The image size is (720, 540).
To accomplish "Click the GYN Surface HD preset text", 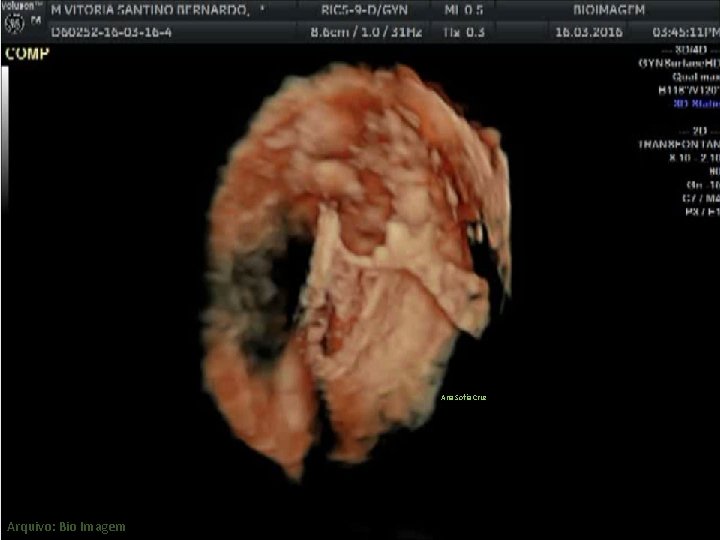I will [x=679, y=63].
